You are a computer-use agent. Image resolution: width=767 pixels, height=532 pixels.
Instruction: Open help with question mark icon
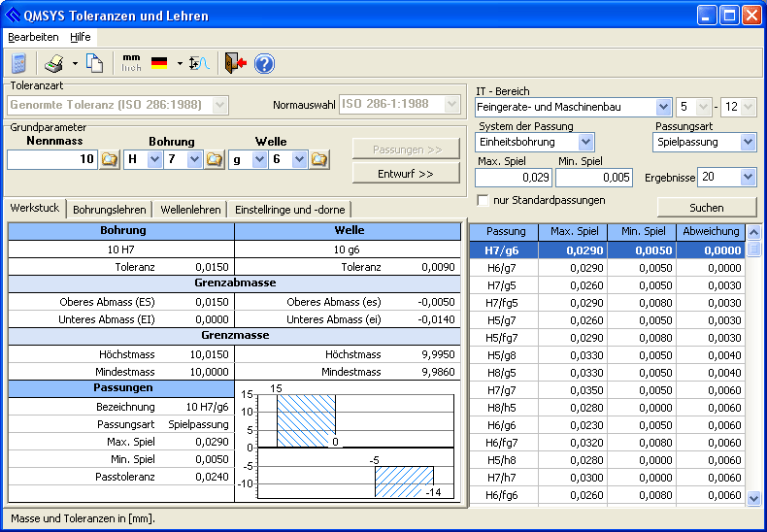point(264,63)
